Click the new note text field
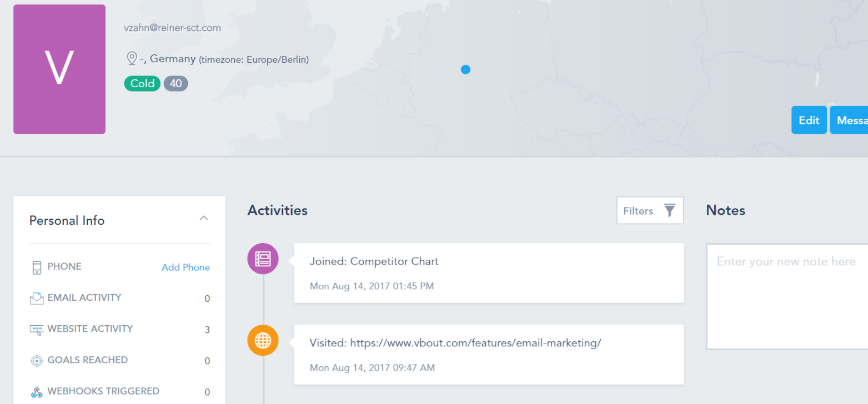This screenshot has width=868, height=404. 786,296
